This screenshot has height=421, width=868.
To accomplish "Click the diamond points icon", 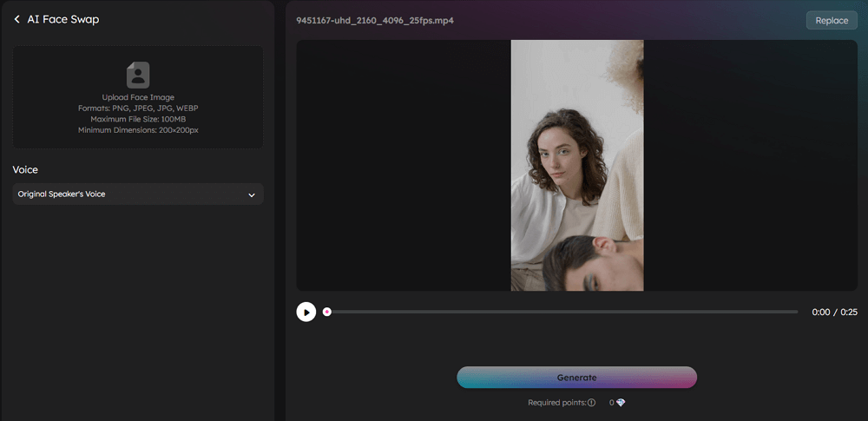I will (x=620, y=403).
